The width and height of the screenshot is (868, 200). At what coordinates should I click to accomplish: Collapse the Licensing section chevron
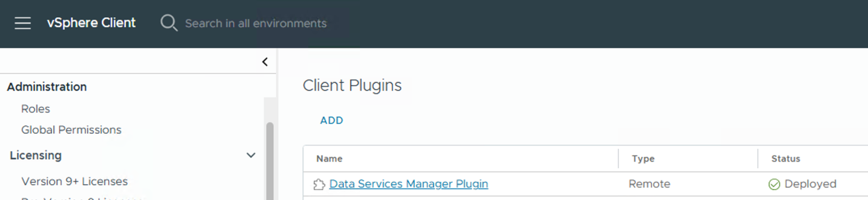251,156
